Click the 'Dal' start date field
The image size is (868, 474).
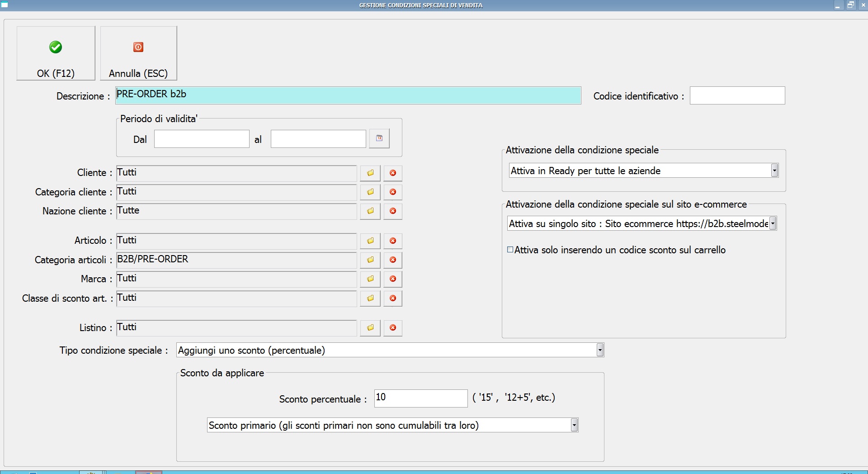coord(202,139)
